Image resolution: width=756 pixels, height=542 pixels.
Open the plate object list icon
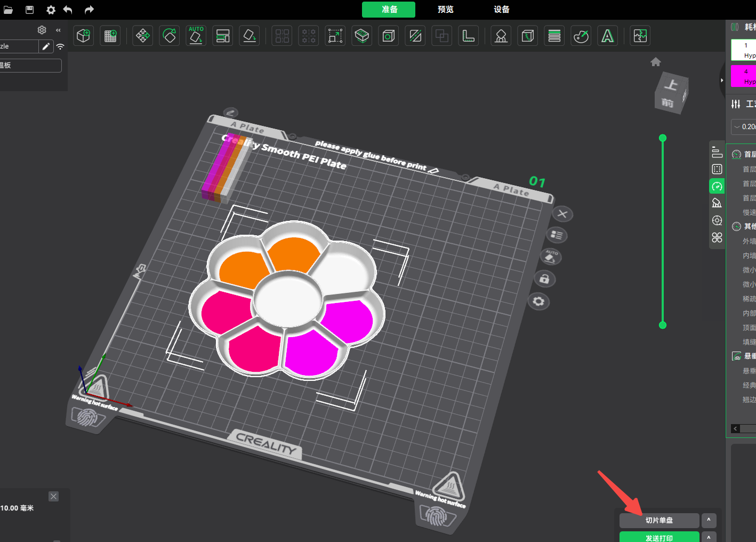(x=557, y=235)
